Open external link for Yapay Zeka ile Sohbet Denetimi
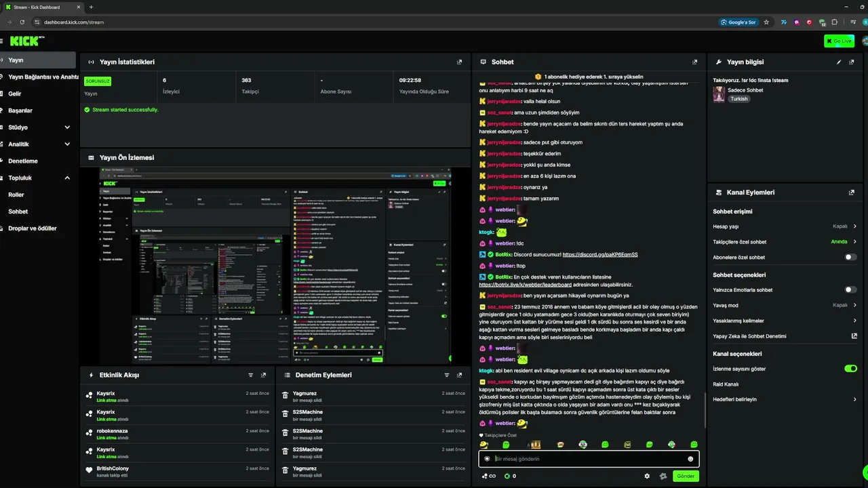 tap(854, 335)
